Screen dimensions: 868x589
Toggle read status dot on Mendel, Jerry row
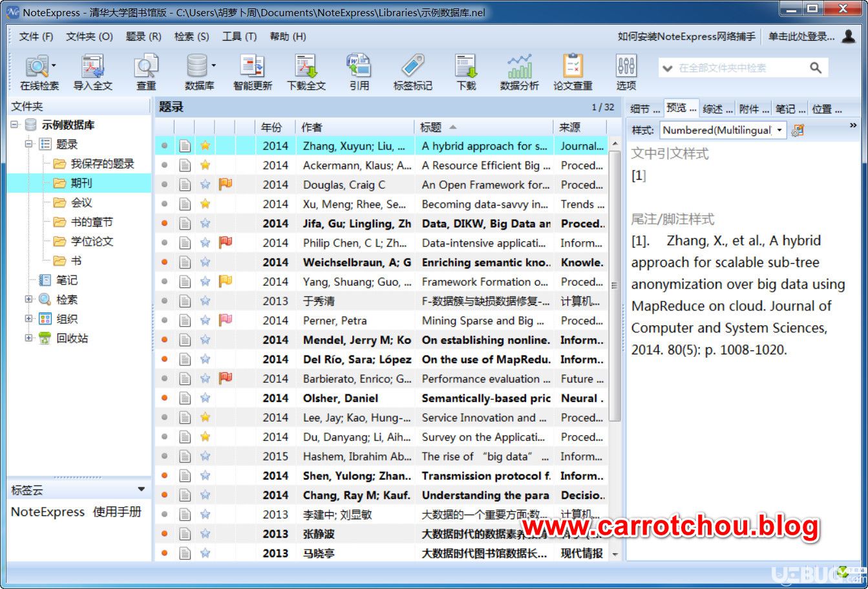[164, 339]
